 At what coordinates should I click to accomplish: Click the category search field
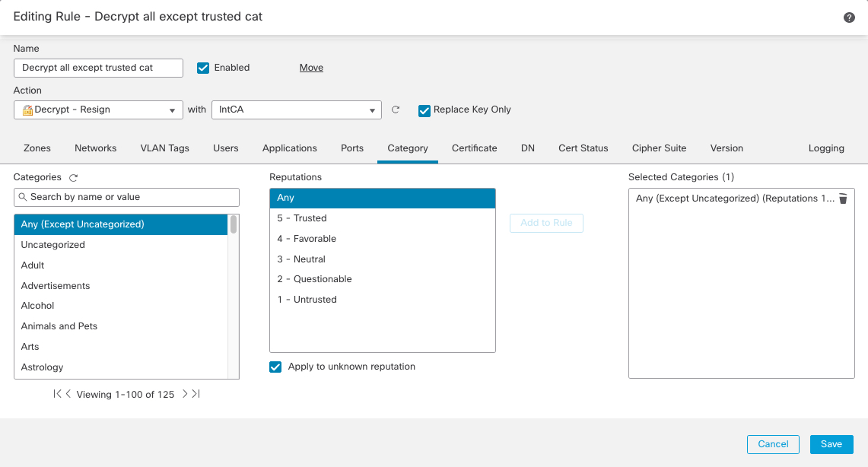(x=126, y=197)
